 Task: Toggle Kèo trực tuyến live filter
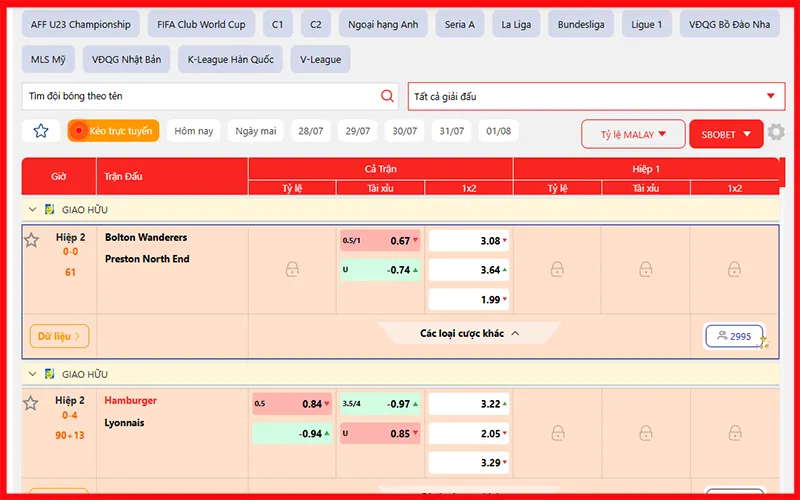point(113,131)
